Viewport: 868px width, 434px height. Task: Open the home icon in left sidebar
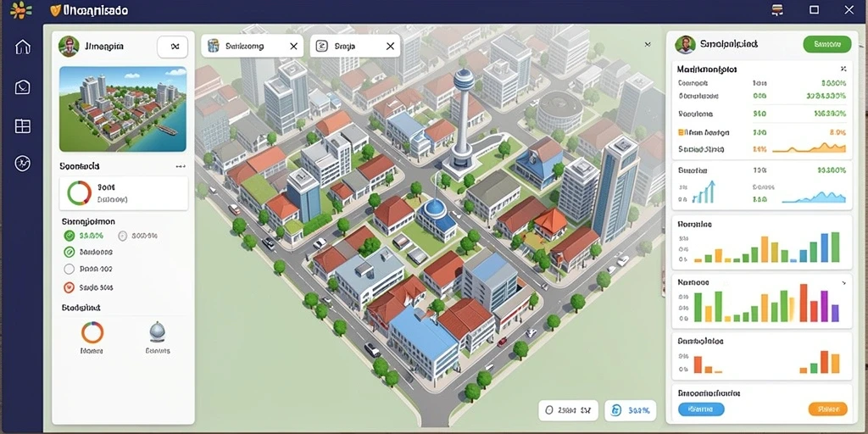tap(23, 47)
